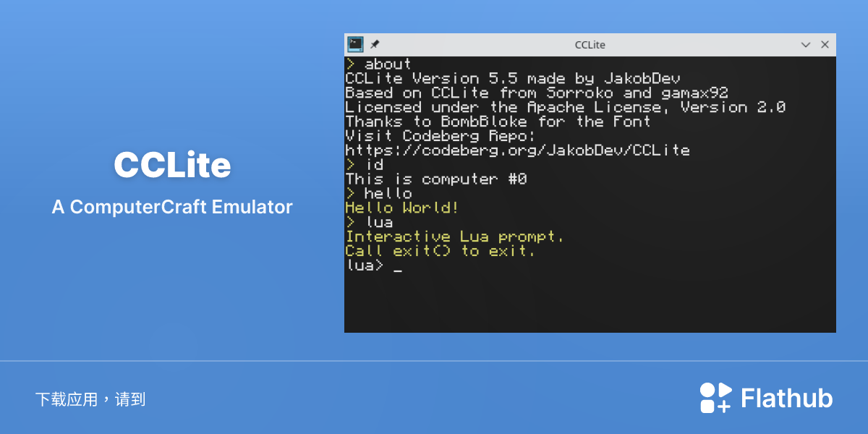Screen dimensions: 868x434
Task: Click 'Licensed under the Apache License' line
Action: point(566,107)
